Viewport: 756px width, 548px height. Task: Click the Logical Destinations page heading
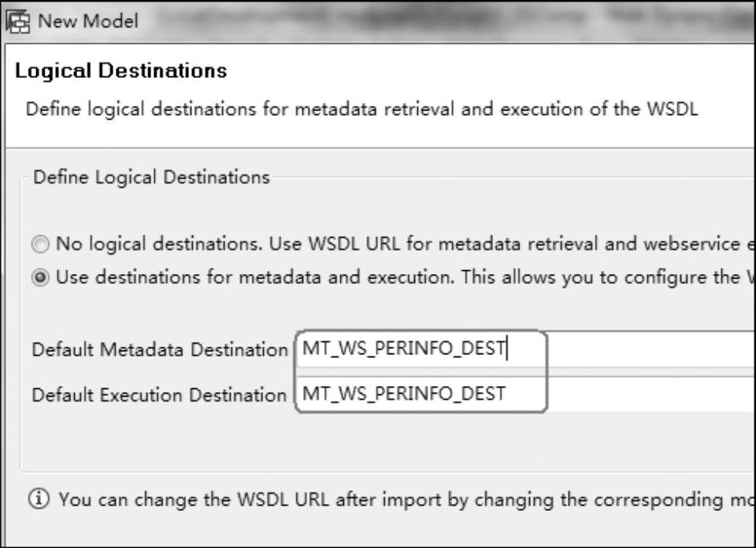121,70
